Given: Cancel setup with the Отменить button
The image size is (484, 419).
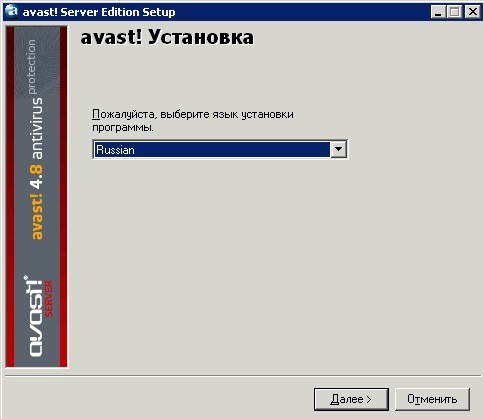Looking at the screenshot, I should [432, 399].
